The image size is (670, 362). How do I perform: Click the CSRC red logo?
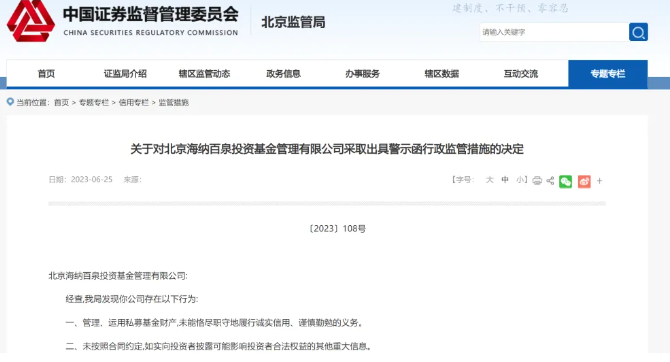(31, 21)
